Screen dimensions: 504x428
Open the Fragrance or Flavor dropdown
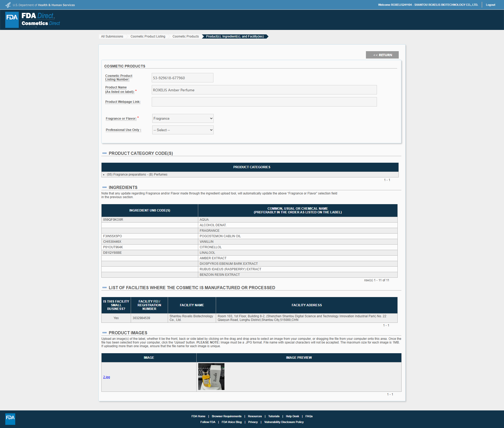(x=183, y=118)
